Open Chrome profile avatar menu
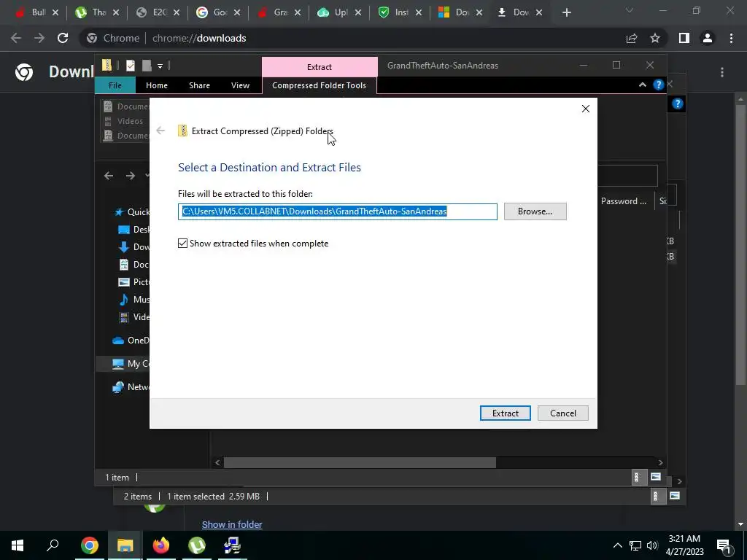The image size is (747, 560). click(708, 38)
